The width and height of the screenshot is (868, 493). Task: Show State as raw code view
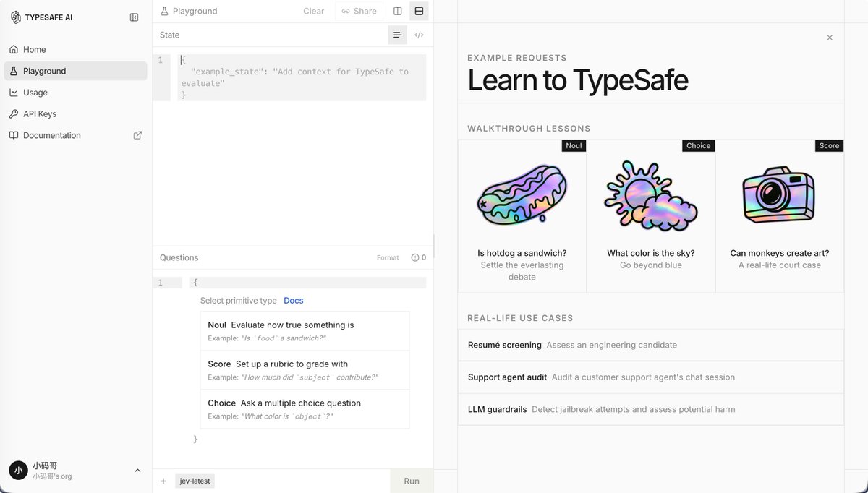pos(419,35)
